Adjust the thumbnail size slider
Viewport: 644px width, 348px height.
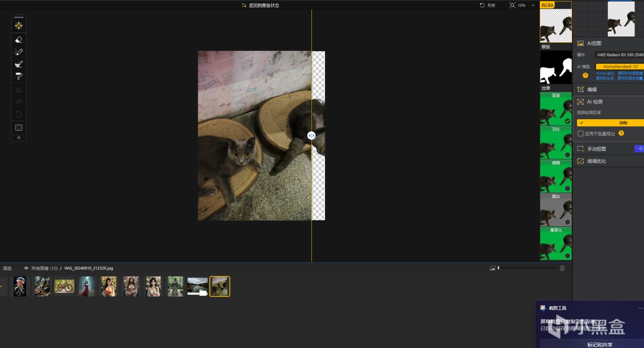tap(526, 268)
